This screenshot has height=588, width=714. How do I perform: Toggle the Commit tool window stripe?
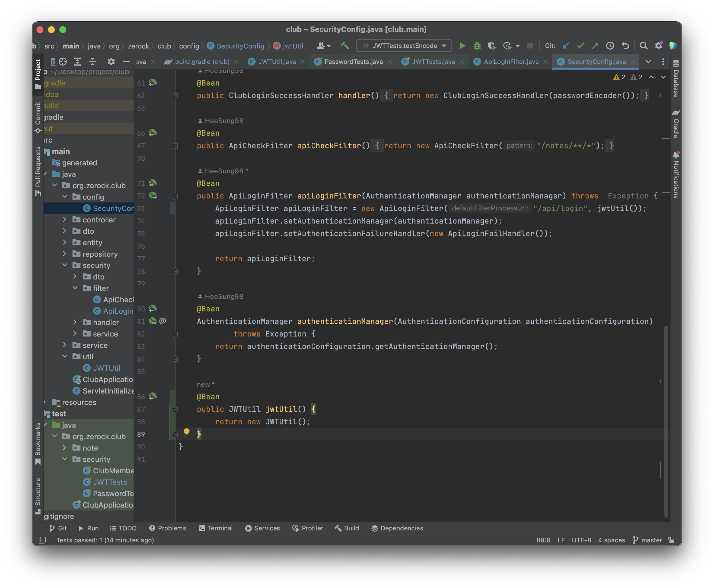[x=38, y=117]
